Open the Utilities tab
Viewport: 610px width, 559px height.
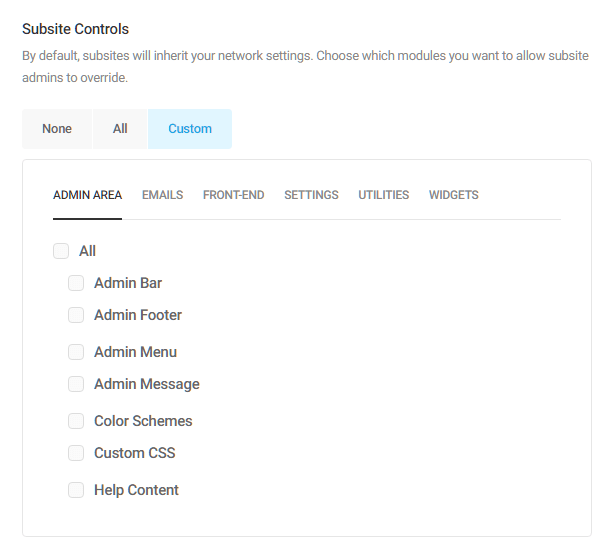(x=384, y=195)
